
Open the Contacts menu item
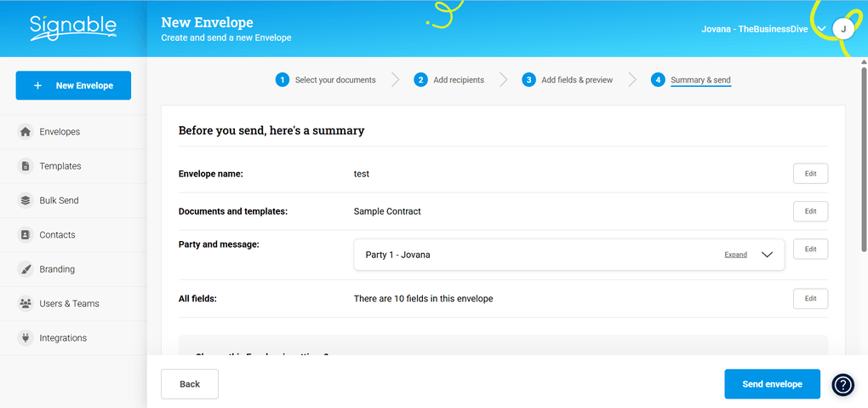[x=73, y=235]
